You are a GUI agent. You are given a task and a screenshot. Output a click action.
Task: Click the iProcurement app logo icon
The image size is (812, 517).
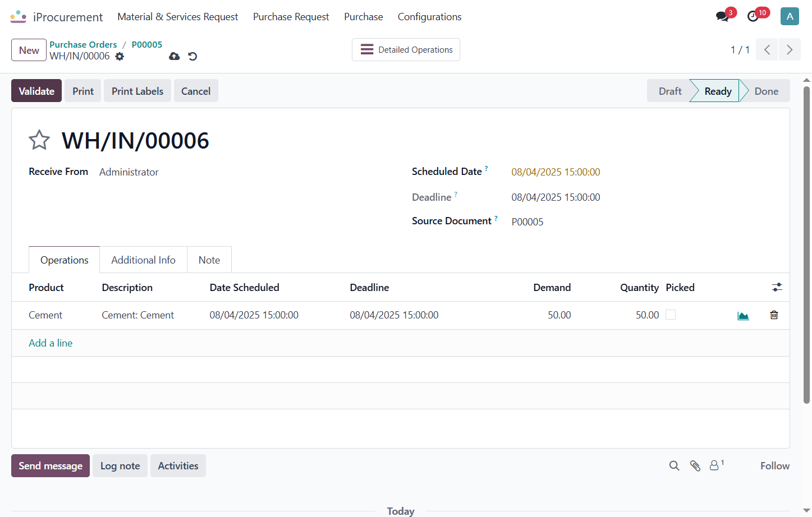click(18, 17)
